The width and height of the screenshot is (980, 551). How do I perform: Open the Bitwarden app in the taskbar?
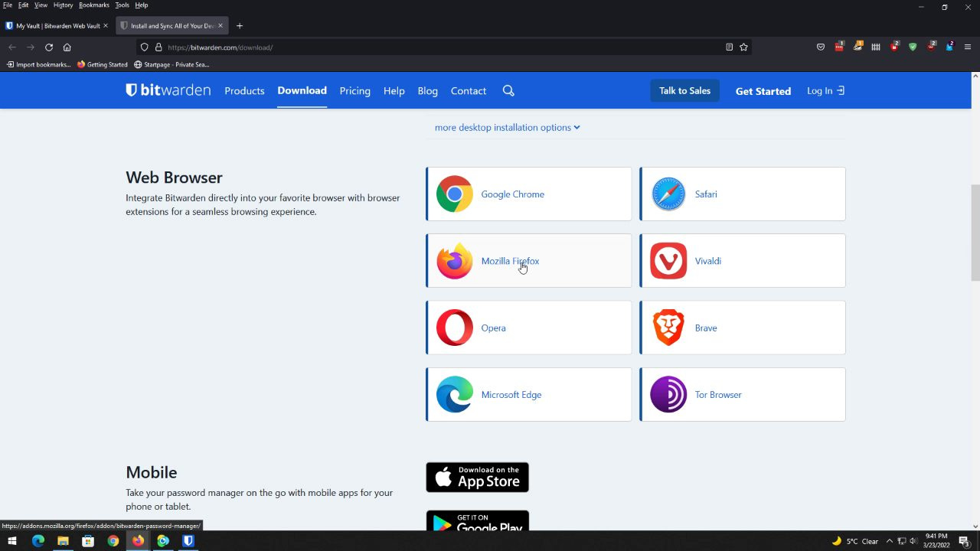(x=188, y=541)
